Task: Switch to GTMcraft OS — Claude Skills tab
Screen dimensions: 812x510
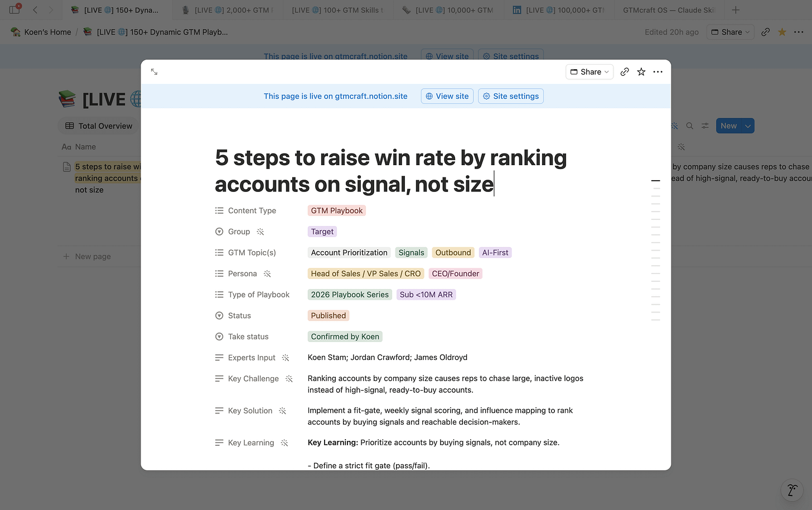Action: [x=669, y=10]
